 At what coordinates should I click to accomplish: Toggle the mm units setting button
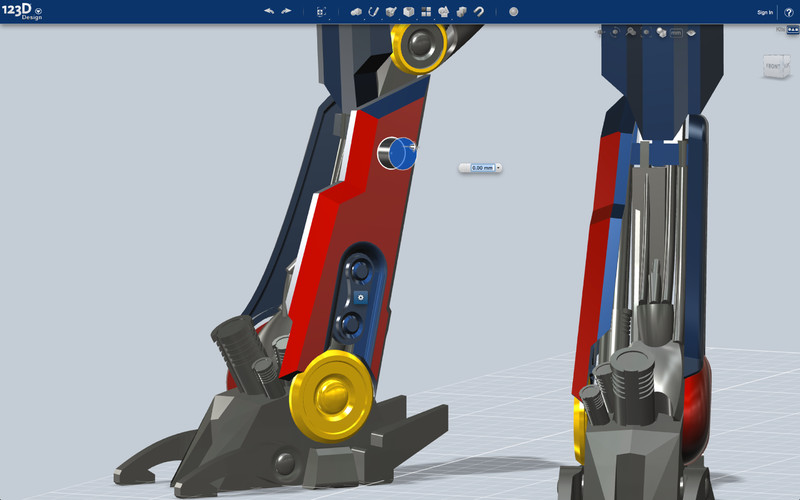(676, 33)
